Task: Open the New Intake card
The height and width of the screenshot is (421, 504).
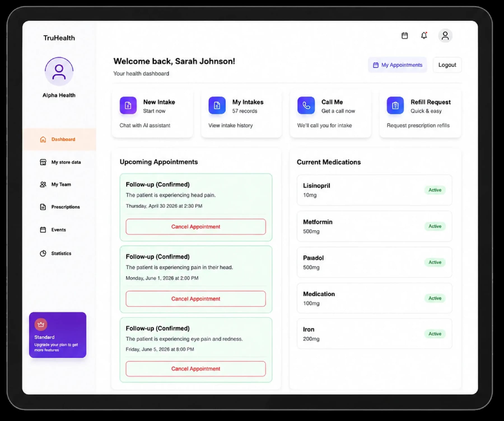Action: [x=152, y=114]
